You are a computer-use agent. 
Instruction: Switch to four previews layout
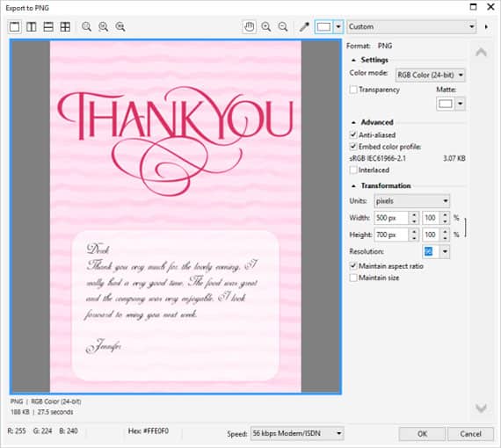tap(65, 27)
